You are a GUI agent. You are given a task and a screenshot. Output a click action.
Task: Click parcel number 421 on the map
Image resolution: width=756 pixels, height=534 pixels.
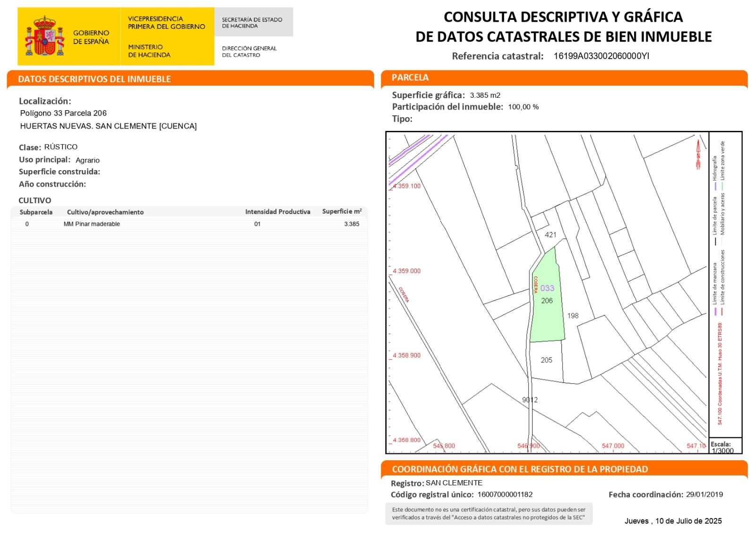click(550, 235)
